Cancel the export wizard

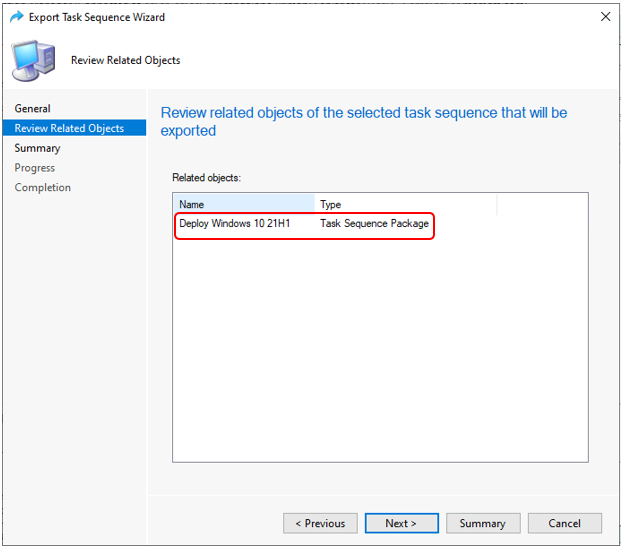[564, 523]
